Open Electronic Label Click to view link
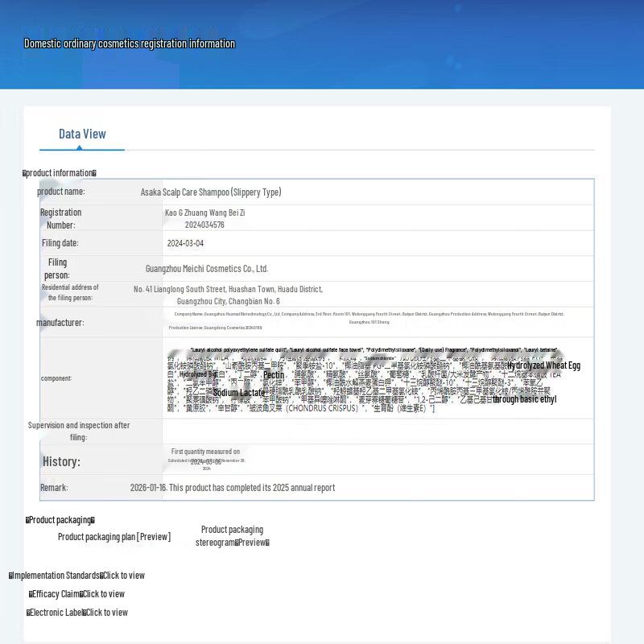Screen dimensions: 644x644 tap(77, 613)
